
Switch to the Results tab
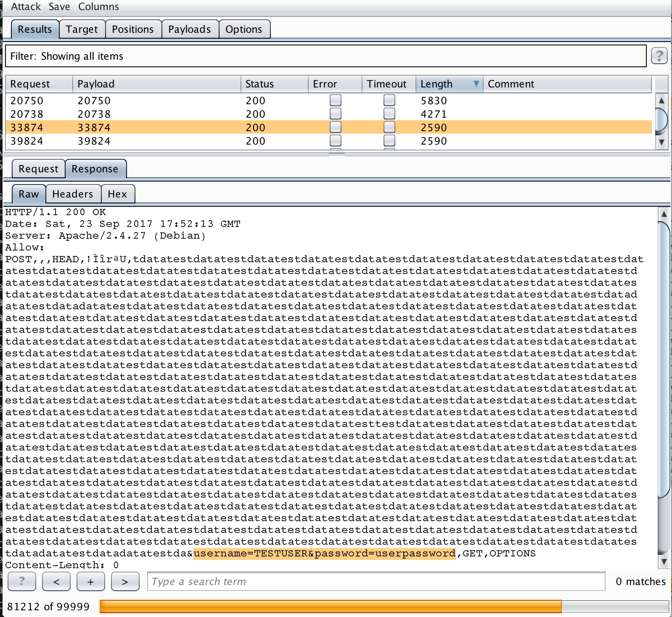[x=35, y=29]
